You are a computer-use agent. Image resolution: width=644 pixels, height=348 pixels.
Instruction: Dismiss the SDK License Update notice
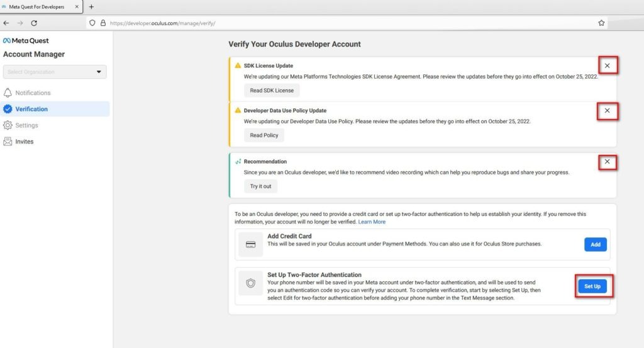click(x=607, y=65)
